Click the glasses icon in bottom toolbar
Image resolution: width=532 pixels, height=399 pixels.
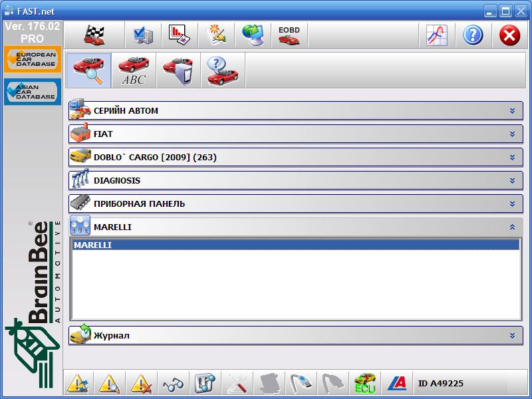pyautogui.click(x=174, y=384)
